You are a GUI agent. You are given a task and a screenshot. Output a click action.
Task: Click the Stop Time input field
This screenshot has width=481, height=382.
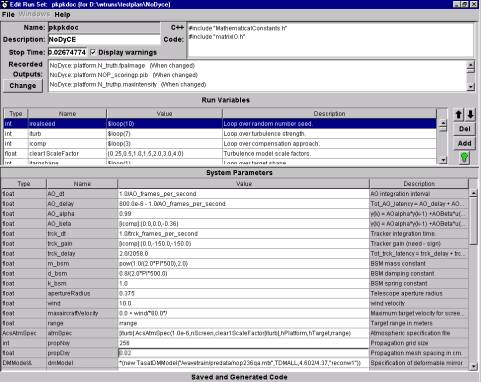pos(67,52)
